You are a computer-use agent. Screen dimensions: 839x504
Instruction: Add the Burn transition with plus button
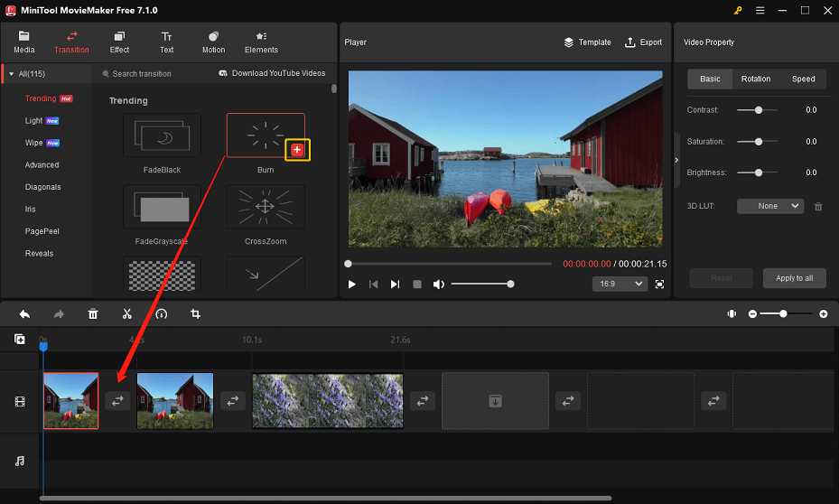[297, 150]
